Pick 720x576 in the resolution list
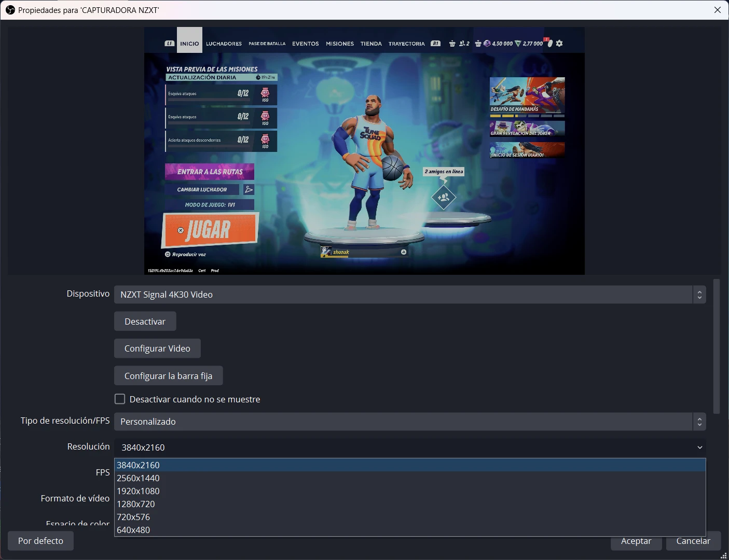Screen dimensions: 729x560 tap(410, 517)
